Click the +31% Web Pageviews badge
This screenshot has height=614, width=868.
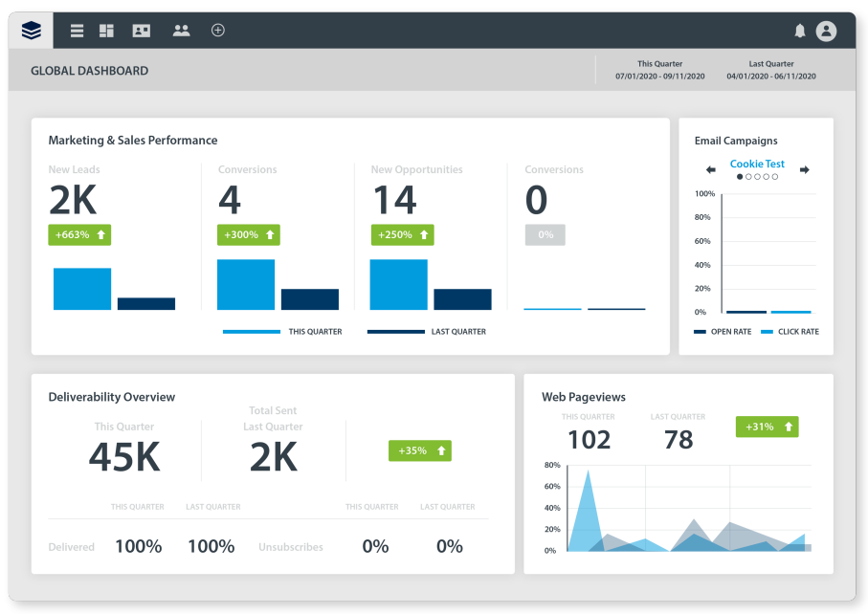click(x=767, y=427)
